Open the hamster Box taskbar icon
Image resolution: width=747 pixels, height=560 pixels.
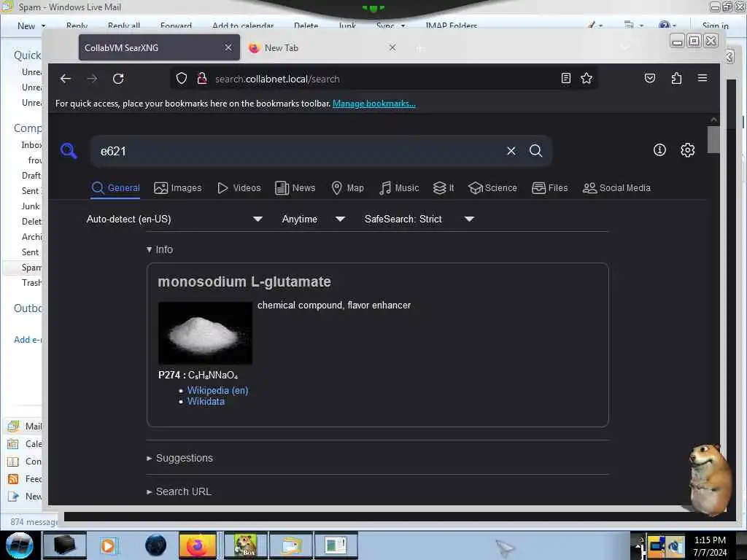tap(245, 545)
